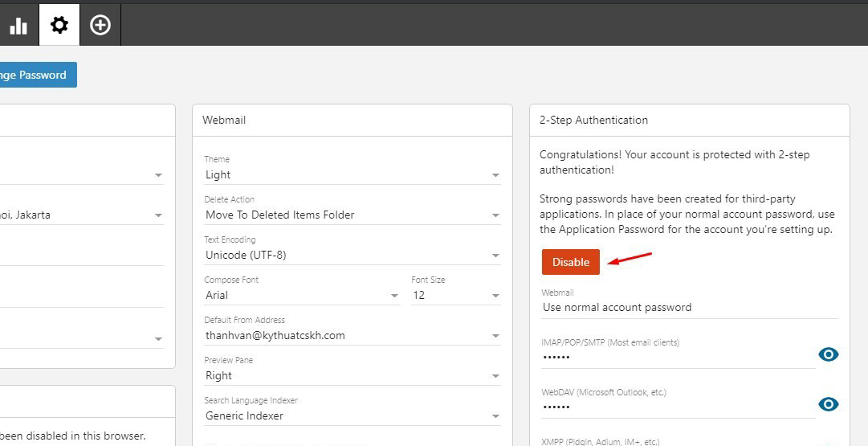Click the settings gear icon
This screenshot has width=868, height=446.
[59, 26]
